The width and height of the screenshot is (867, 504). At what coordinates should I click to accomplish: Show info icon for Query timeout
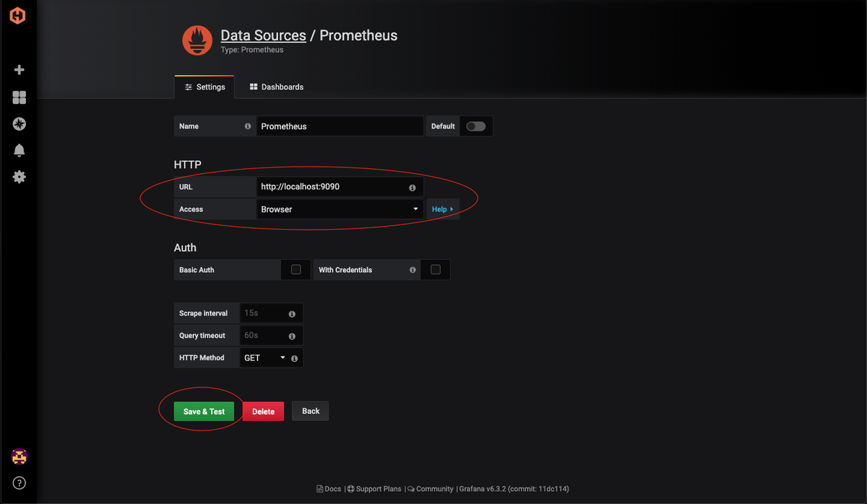[x=292, y=336]
